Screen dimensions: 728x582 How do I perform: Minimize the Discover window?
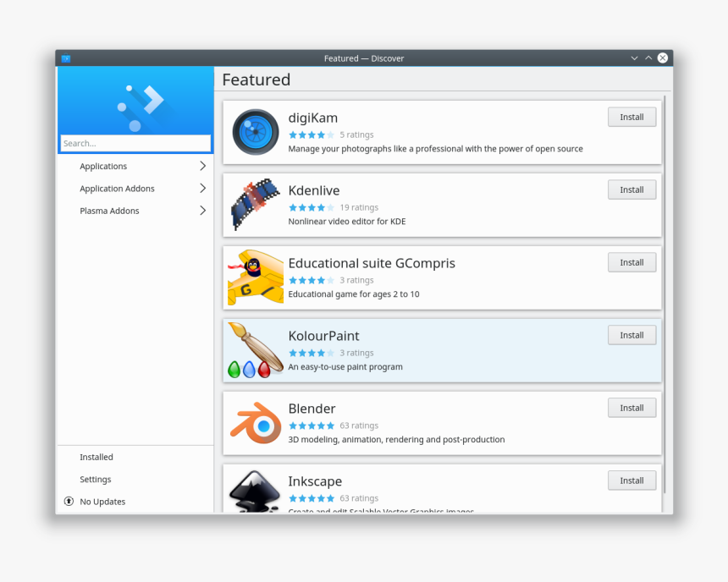coord(634,58)
